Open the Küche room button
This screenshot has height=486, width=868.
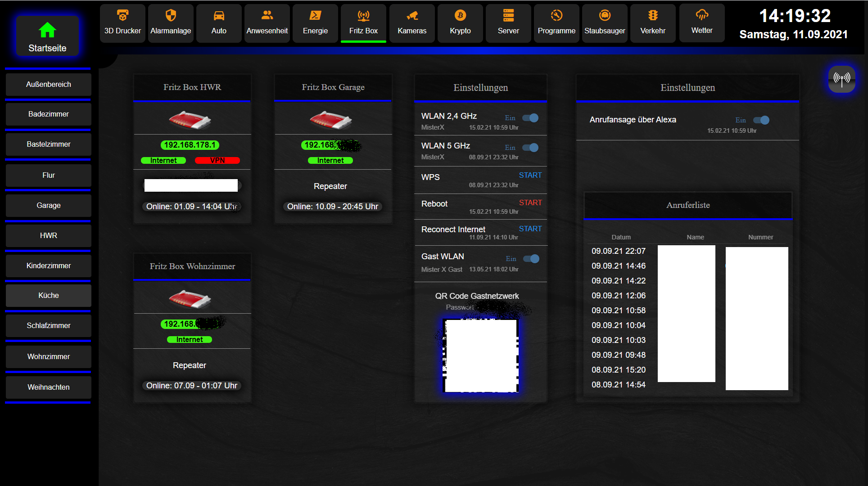click(49, 295)
